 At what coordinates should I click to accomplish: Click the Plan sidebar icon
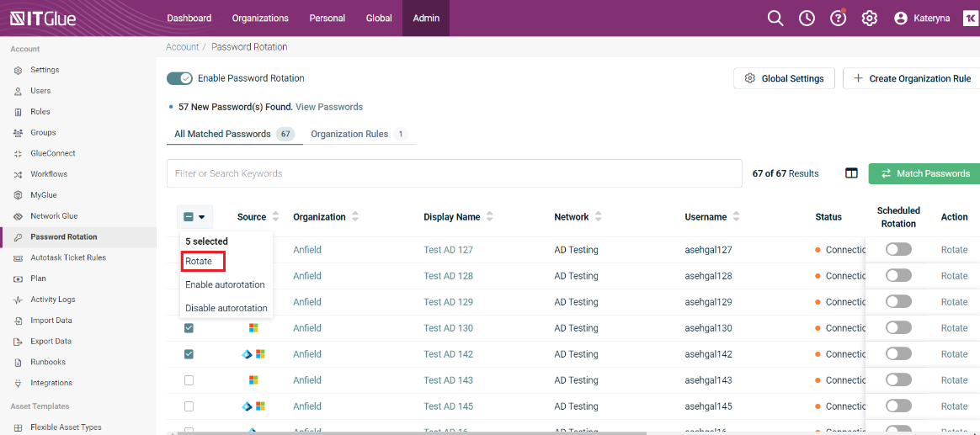click(x=19, y=279)
